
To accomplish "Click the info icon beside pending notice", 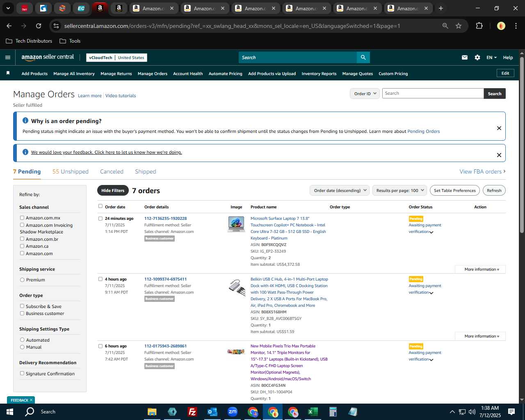I will (25, 121).
